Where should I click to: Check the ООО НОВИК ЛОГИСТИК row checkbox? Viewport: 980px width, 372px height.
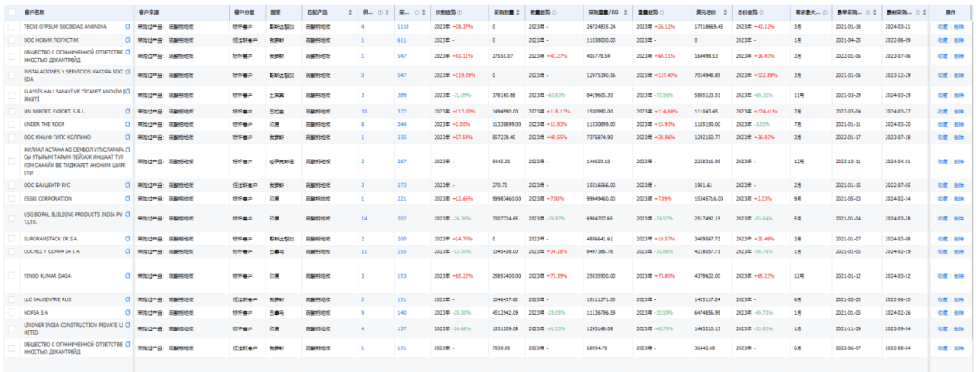tap(11, 40)
